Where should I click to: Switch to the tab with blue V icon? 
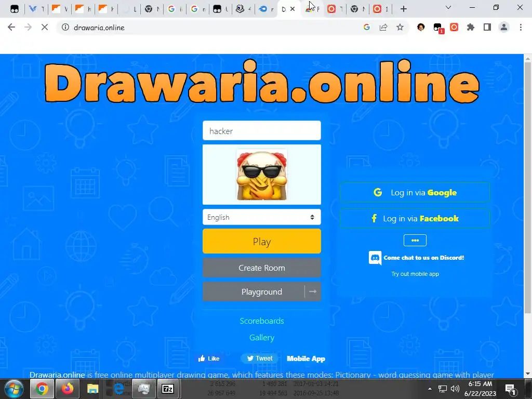click(x=36, y=9)
